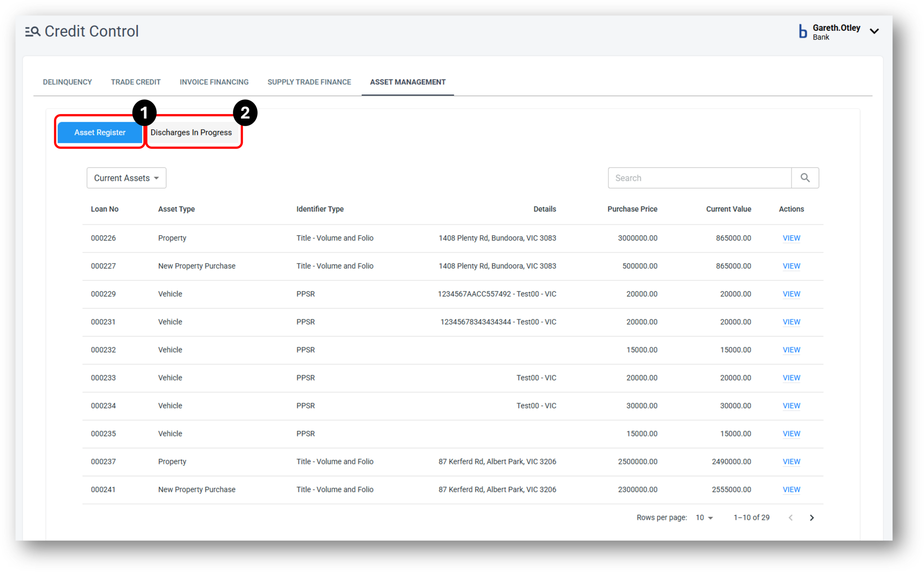Click the chevron next to the user profile

[875, 32]
